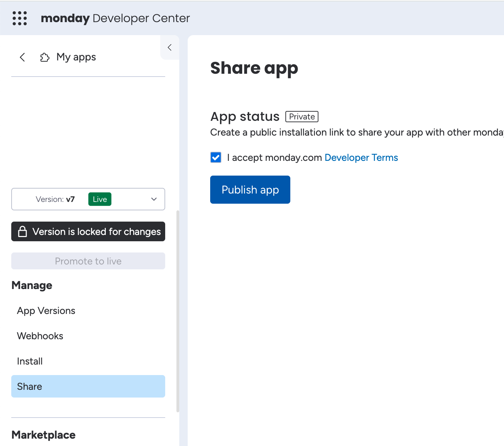The height and width of the screenshot is (446, 504).
Task: Click the Private status badge
Action: 302,117
